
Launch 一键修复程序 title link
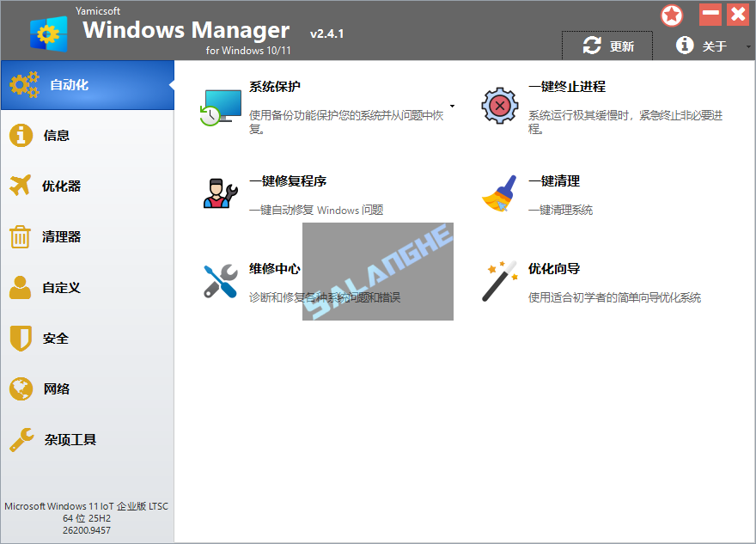click(x=288, y=181)
